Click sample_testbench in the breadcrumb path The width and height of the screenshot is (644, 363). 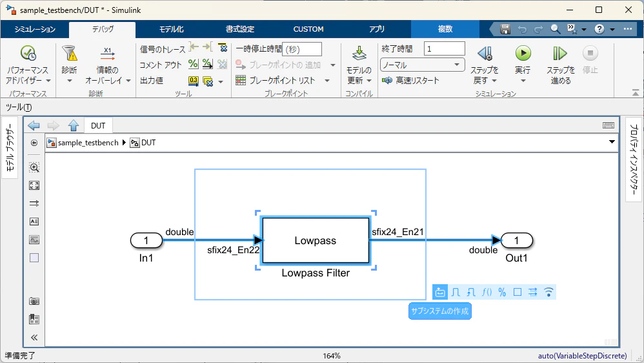tap(88, 143)
